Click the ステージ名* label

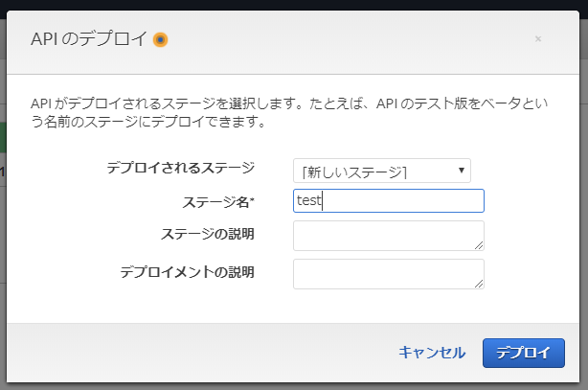click(x=218, y=201)
